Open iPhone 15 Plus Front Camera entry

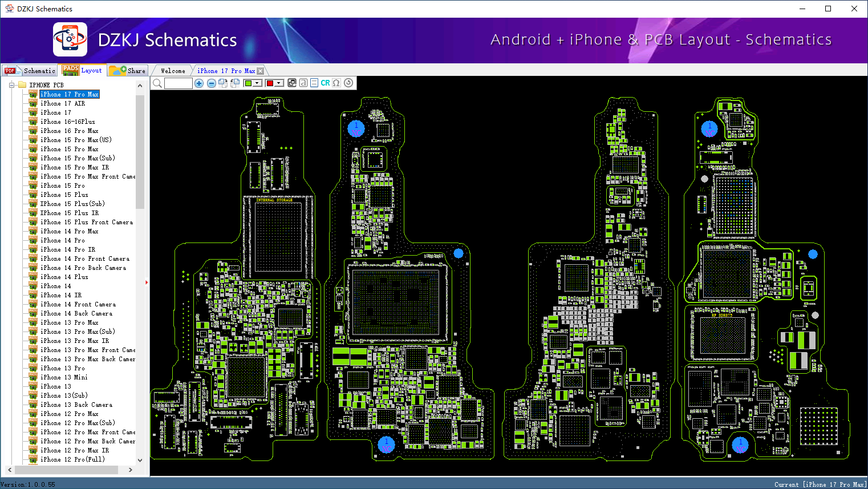click(x=87, y=222)
